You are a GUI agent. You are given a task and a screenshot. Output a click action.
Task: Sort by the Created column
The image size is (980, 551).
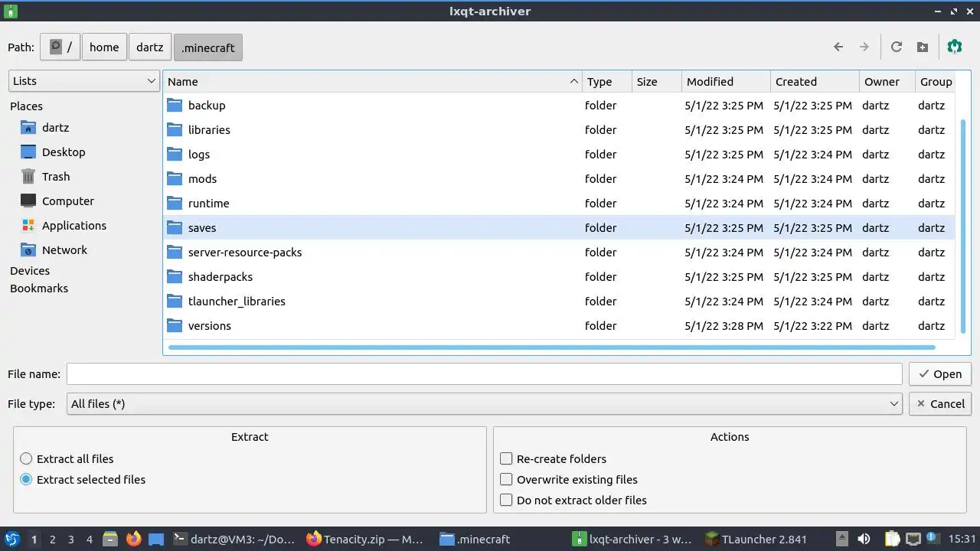tap(815, 82)
